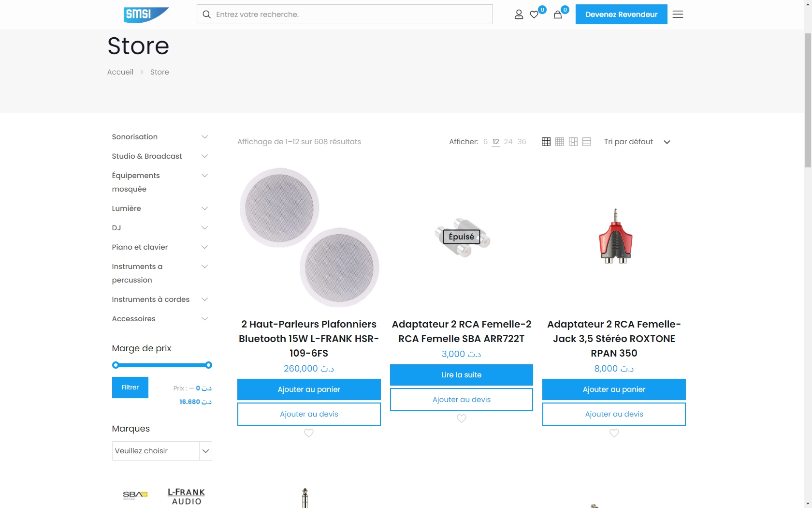Add ROXTONE RPAN 350 to wishlist

(614, 433)
